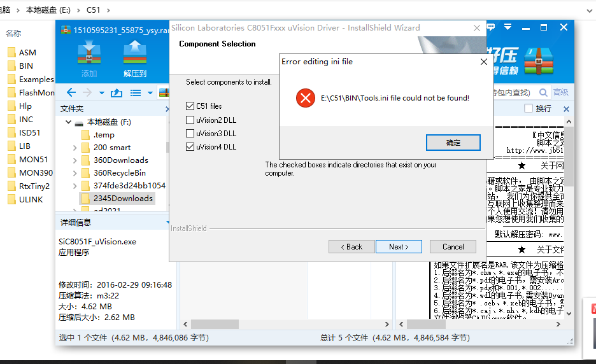Click the 添加 (add) archive icon
The height and width of the screenshot is (364, 596).
89,59
